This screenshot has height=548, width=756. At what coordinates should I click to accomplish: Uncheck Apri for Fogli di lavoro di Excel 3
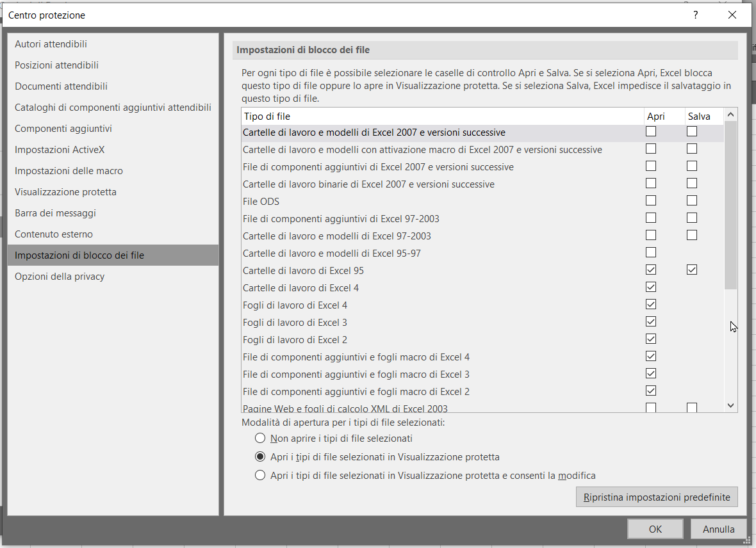pyautogui.click(x=651, y=322)
